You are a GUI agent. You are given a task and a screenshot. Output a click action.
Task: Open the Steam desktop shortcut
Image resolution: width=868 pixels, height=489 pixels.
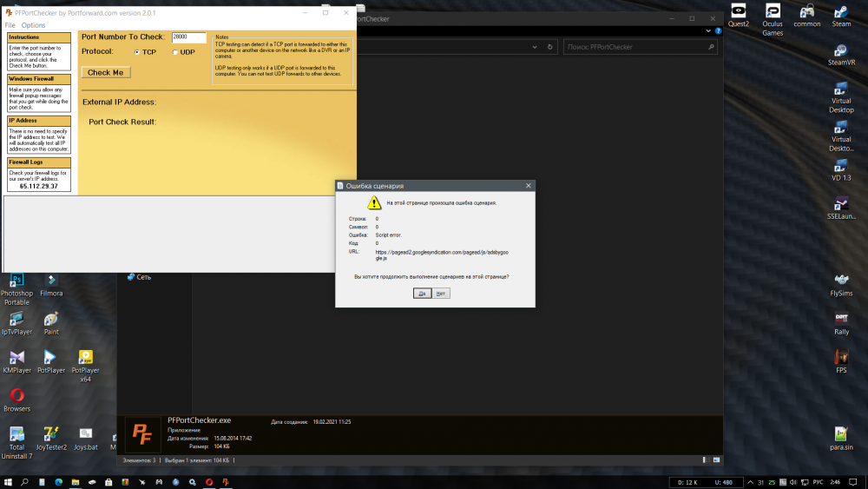[x=841, y=15]
